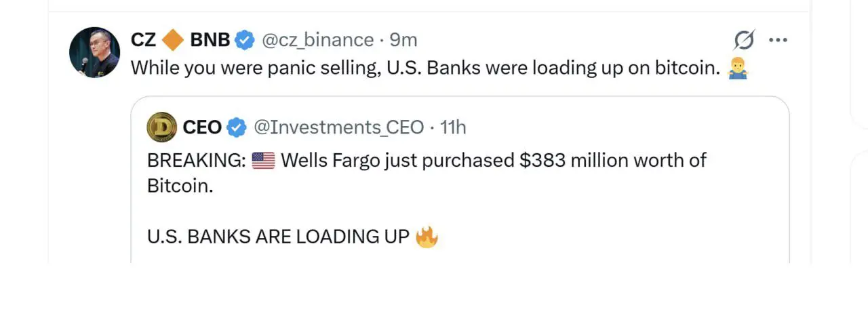
Task: Click the CEO account's verified badge
Action: [x=236, y=127]
